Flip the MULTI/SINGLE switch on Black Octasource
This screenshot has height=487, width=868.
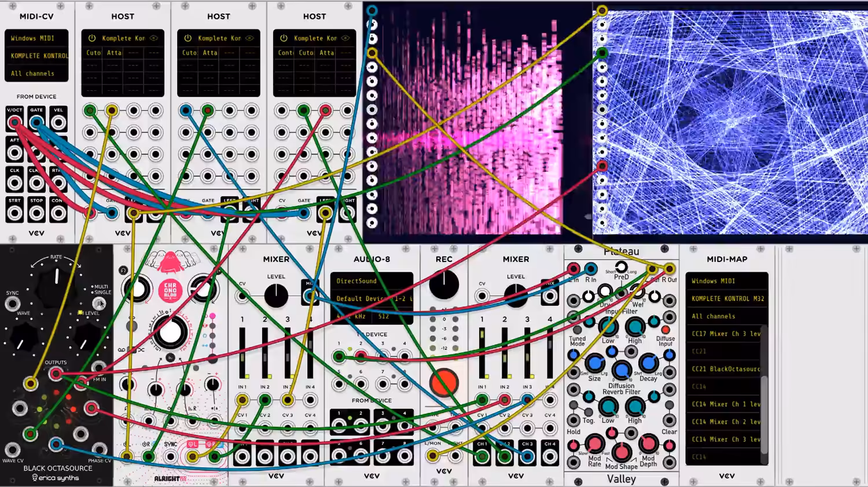pyautogui.click(x=99, y=303)
